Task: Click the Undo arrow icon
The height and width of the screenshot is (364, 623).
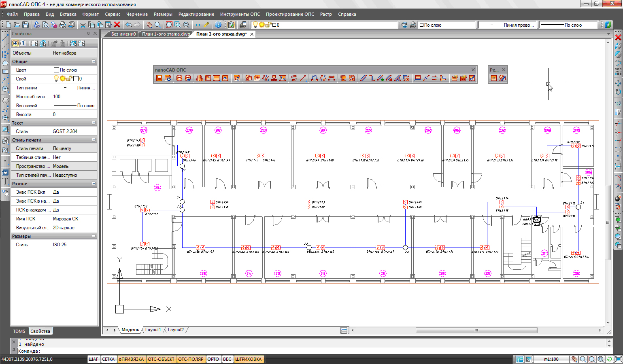Action: (x=129, y=25)
